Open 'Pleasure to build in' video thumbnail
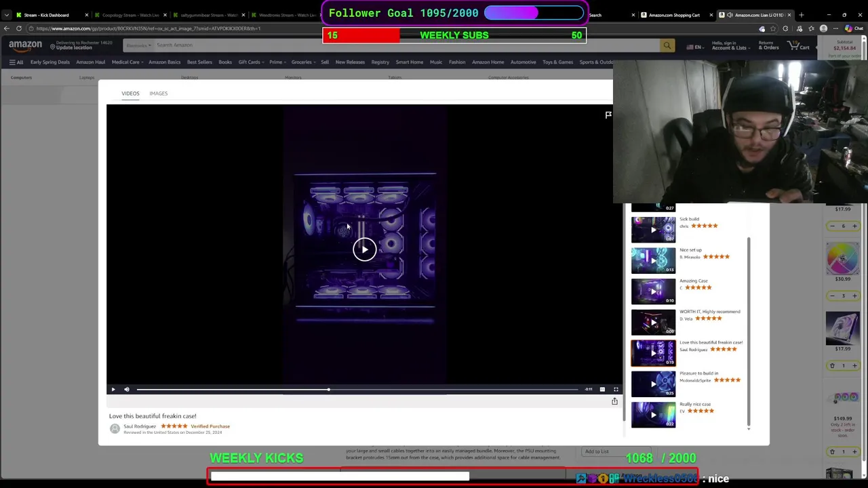Image resolution: width=868 pixels, height=488 pixels. [x=653, y=384]
